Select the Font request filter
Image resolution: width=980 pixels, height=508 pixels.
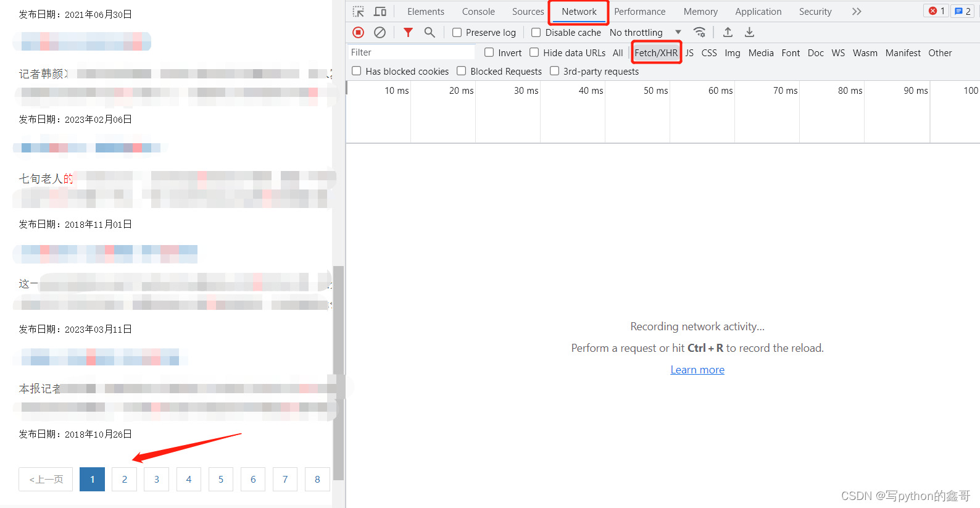(x=791, y=53)
